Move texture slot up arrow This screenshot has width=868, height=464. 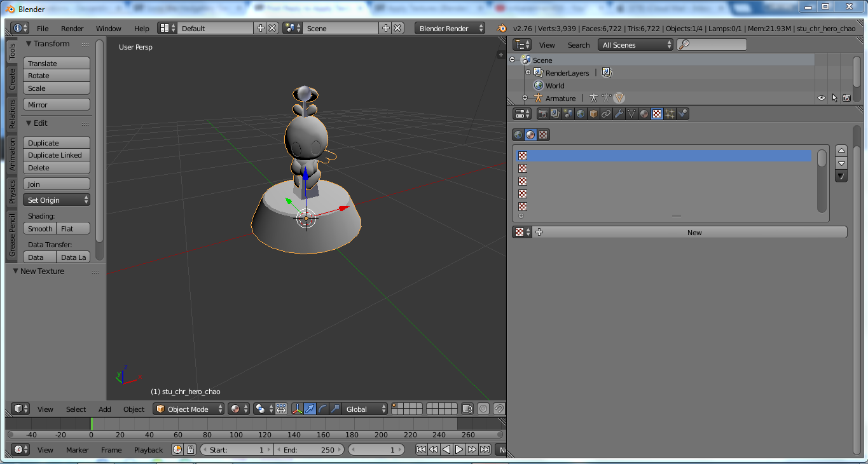click(x=841, y=151)
